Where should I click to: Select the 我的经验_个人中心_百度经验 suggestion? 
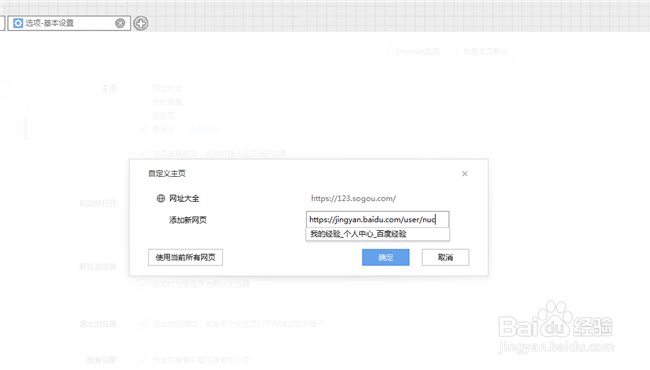tap(377, 234)
